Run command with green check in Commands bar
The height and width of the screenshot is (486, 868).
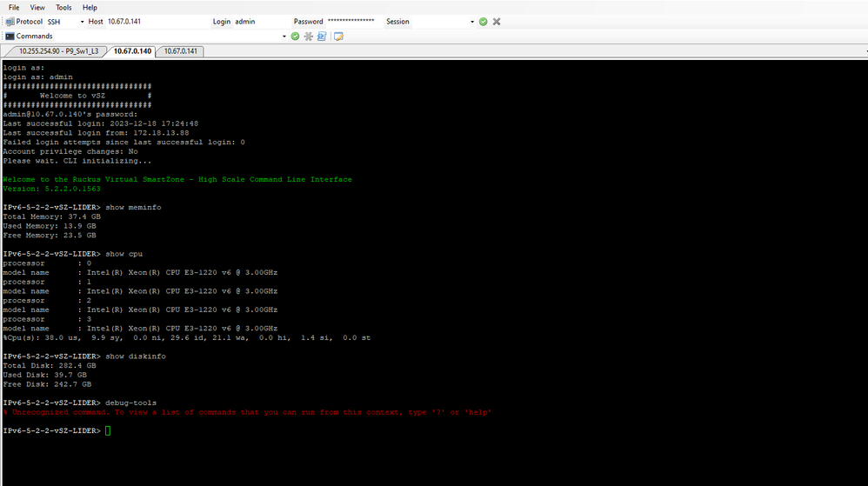295,37
